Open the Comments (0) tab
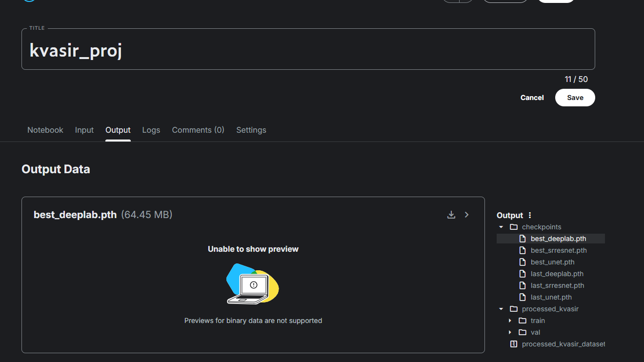 [x=198, y=130]
